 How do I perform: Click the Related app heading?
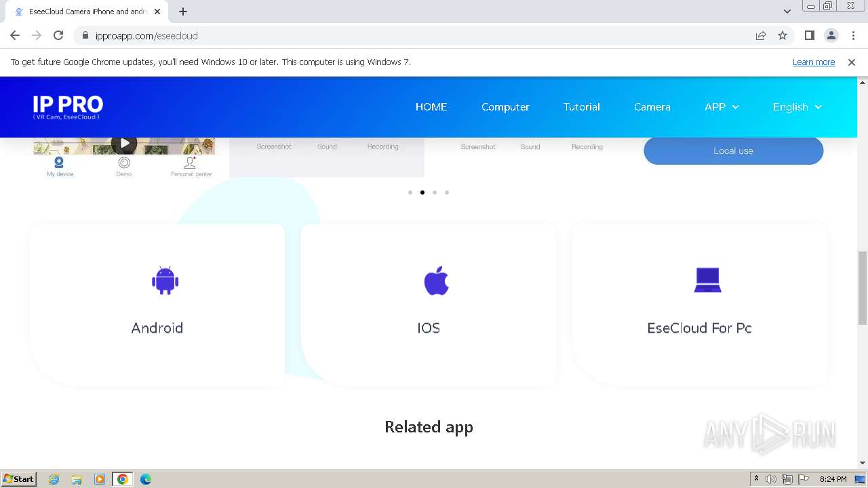[429, 427]
